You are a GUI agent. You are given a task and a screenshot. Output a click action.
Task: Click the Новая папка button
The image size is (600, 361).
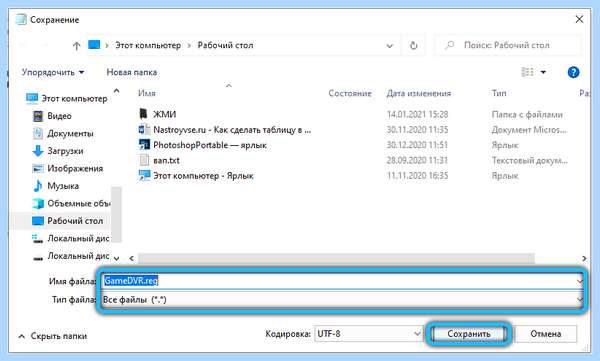pyautogui.click(x=132, y=72)
